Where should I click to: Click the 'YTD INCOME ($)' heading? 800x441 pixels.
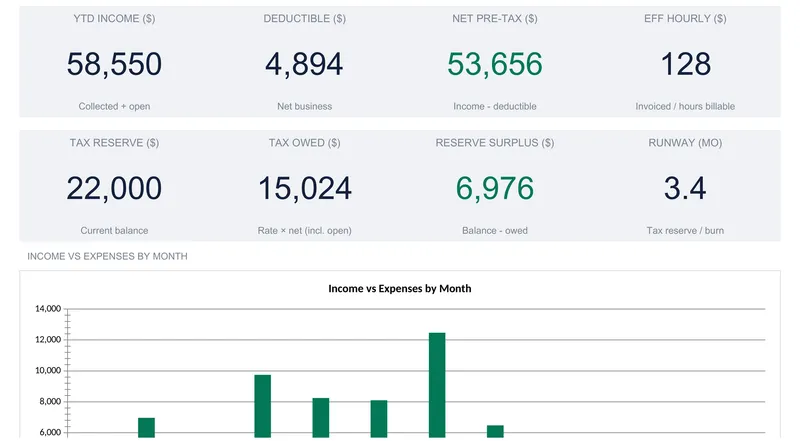click(114, 19)
